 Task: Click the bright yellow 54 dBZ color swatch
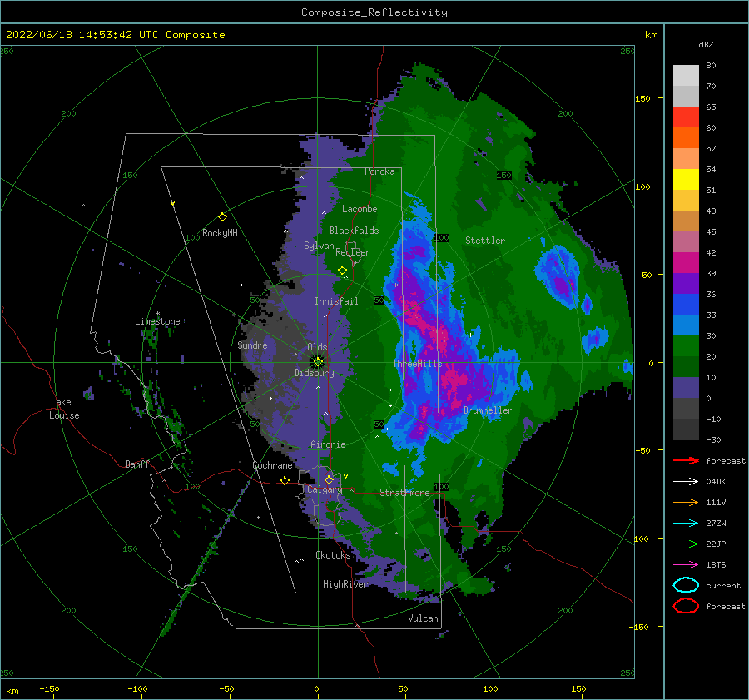(686, 179)
